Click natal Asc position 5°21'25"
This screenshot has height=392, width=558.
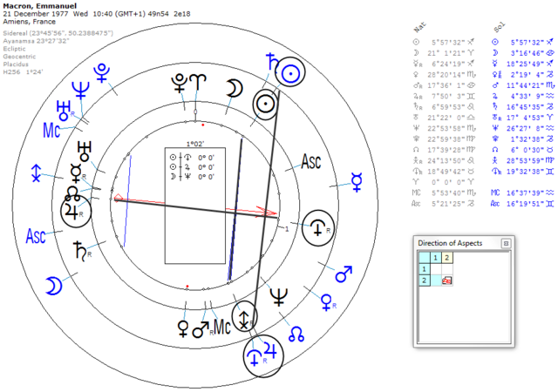[448, 204]
